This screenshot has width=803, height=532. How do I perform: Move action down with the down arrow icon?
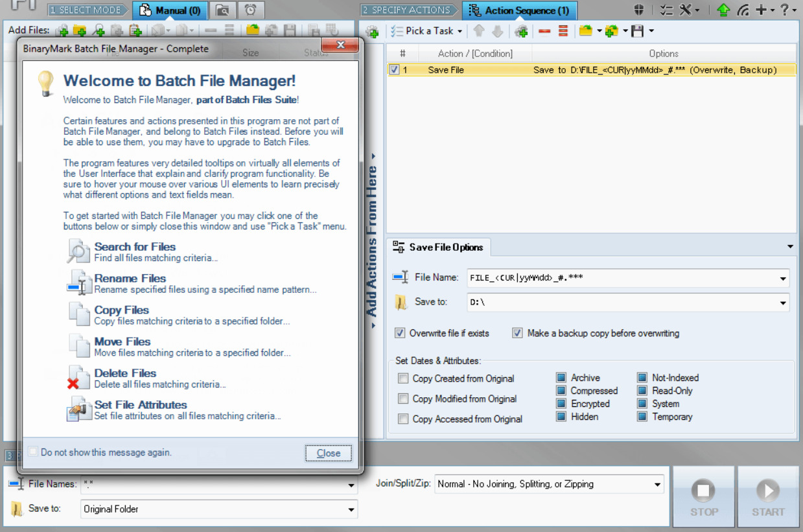[x=497, y=31]
